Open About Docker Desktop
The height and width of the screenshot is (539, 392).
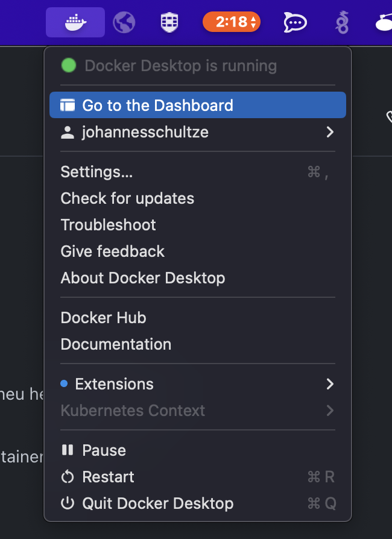coord(143,278)
